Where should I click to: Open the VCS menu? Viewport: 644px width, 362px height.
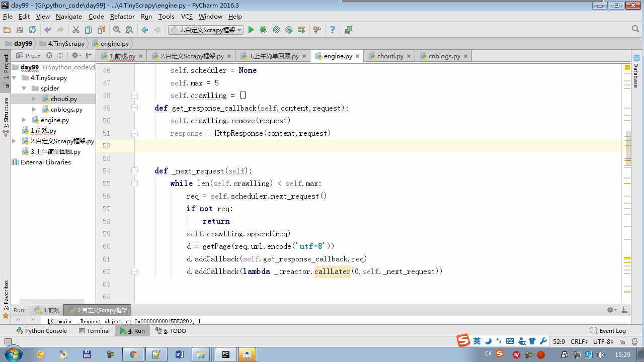click(x=187, y=16)
